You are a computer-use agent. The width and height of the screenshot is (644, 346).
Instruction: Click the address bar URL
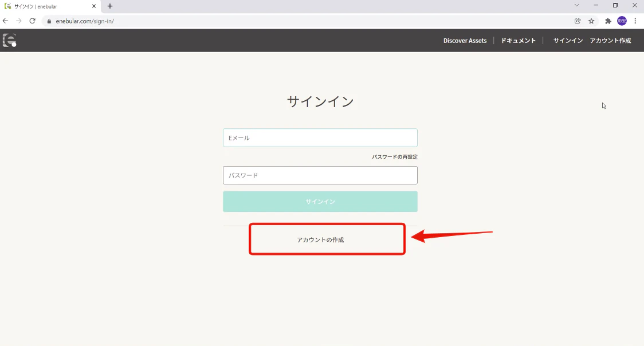click(x=85, y=21)
